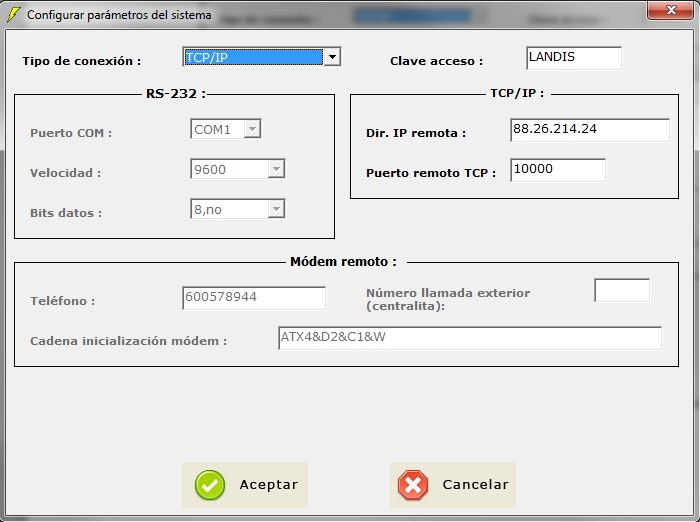Image resolution: width=700 pixels, height=522 pixels.
Task: Click the Puerto remoto TCP field
Action: (557, 170)
